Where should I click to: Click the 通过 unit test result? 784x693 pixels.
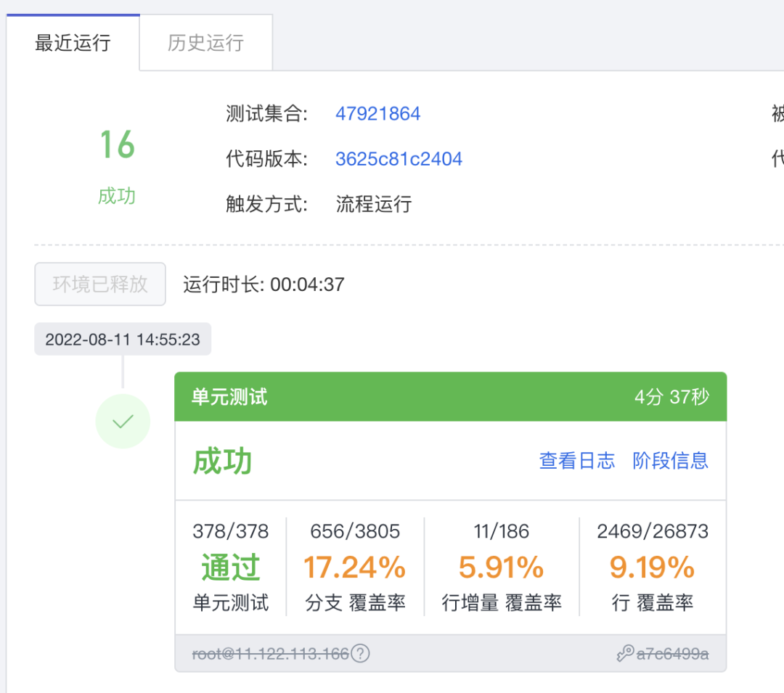click(x=231, y=567)
